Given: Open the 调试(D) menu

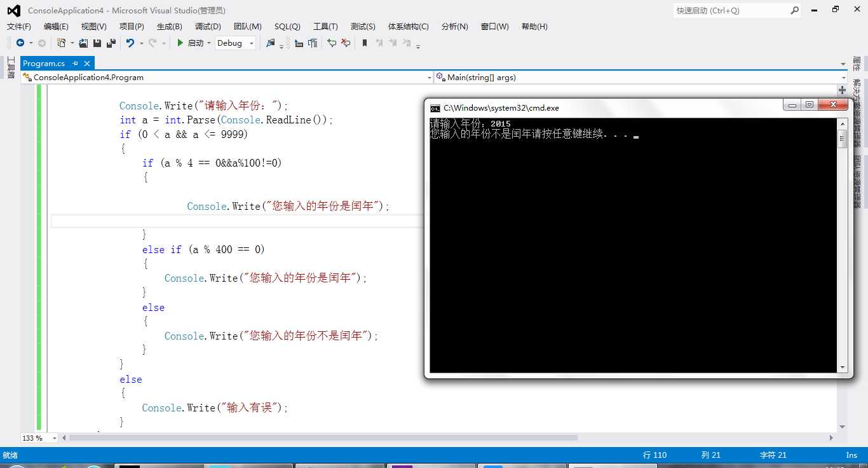Looking at the screenshot, I should (208, 27).
